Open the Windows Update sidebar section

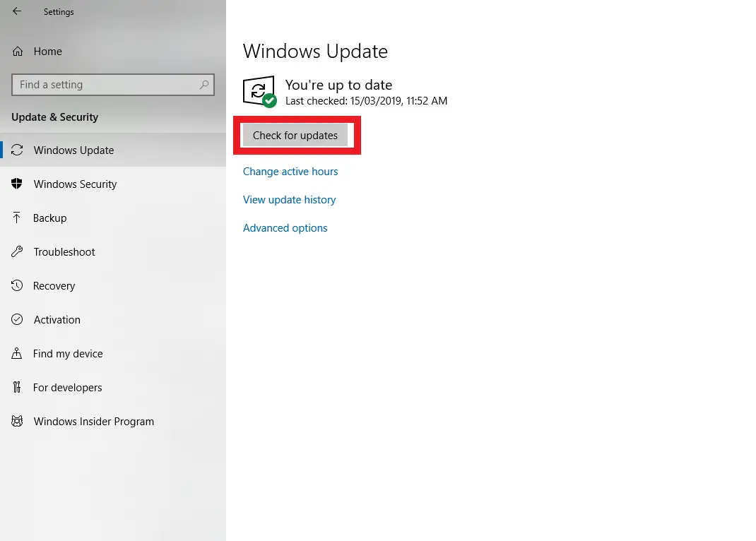(73, 150)
